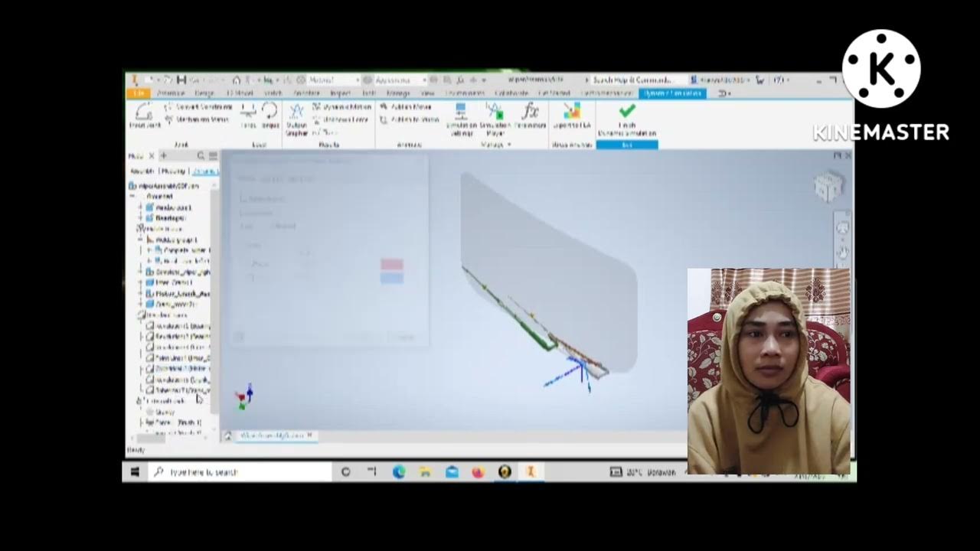Viewport: 980px width, 551px height.
Task: Switch to the Assemble ribbon tab
Action: point(171,93)
